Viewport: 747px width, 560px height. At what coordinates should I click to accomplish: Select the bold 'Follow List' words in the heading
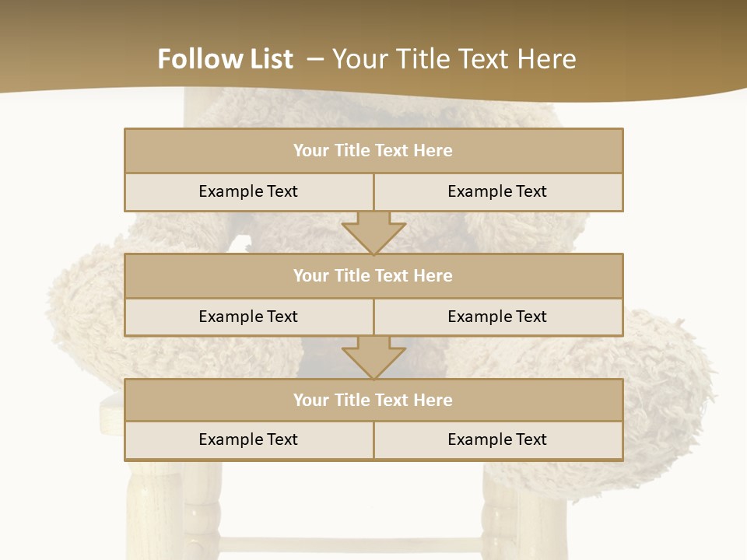225,59
